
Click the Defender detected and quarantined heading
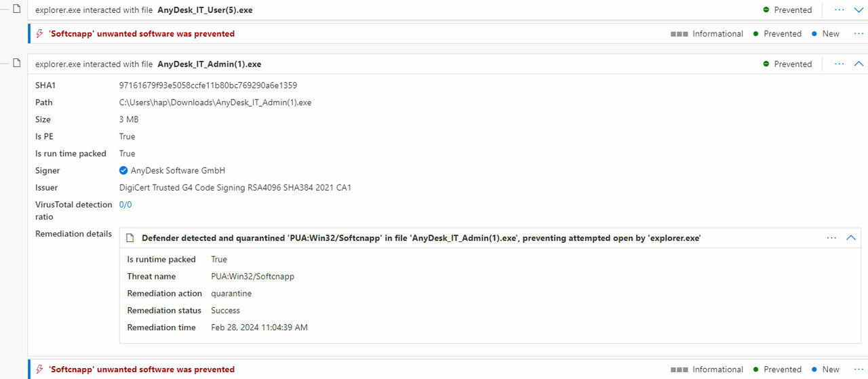[x=420, y=238]
